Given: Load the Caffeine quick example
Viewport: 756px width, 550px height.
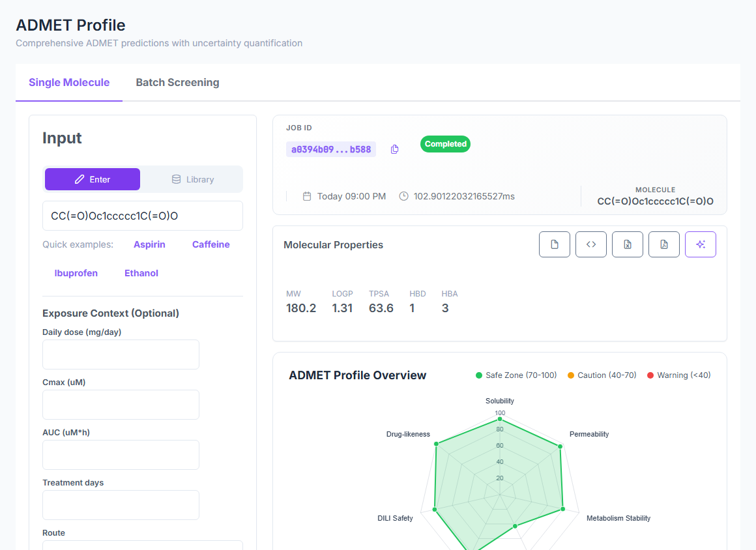Looking at the screenshot, I should tap(211, 244).
